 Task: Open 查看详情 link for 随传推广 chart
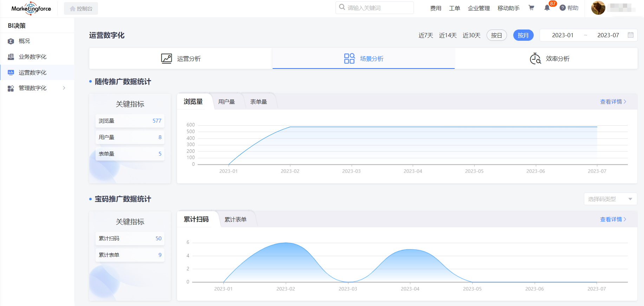pos(613,102)
